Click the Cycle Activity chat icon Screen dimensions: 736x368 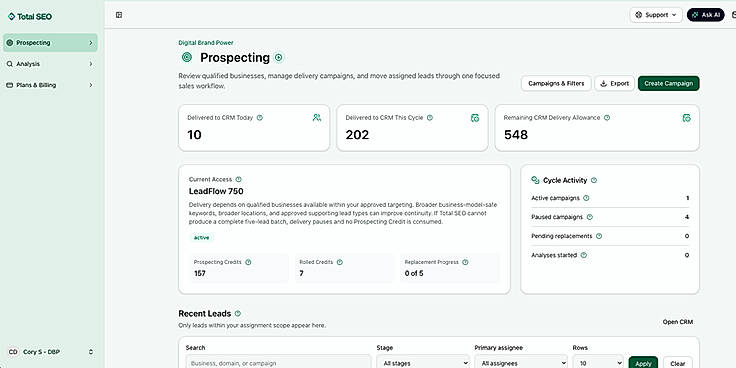[535, 180]
